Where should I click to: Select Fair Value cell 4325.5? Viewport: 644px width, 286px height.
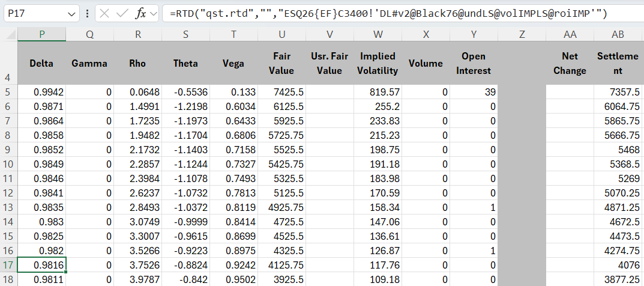[x=281, y=250]
